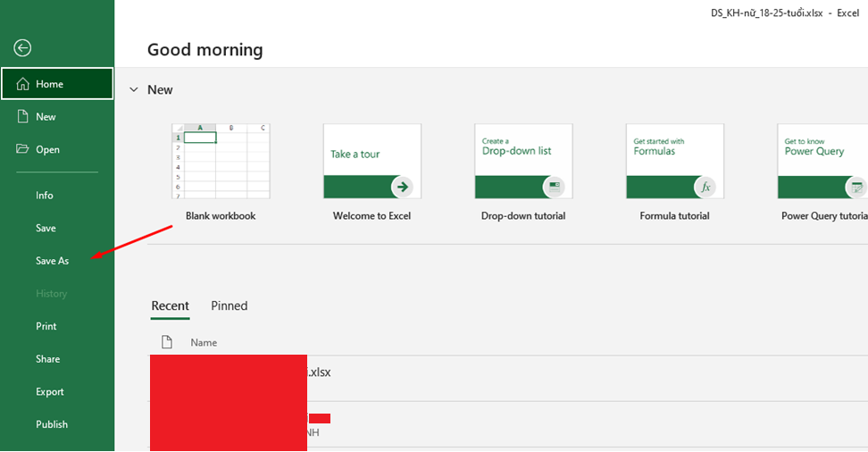The image size is (868, 452).
Task: Open the Print page
Action: click(46, 326)
